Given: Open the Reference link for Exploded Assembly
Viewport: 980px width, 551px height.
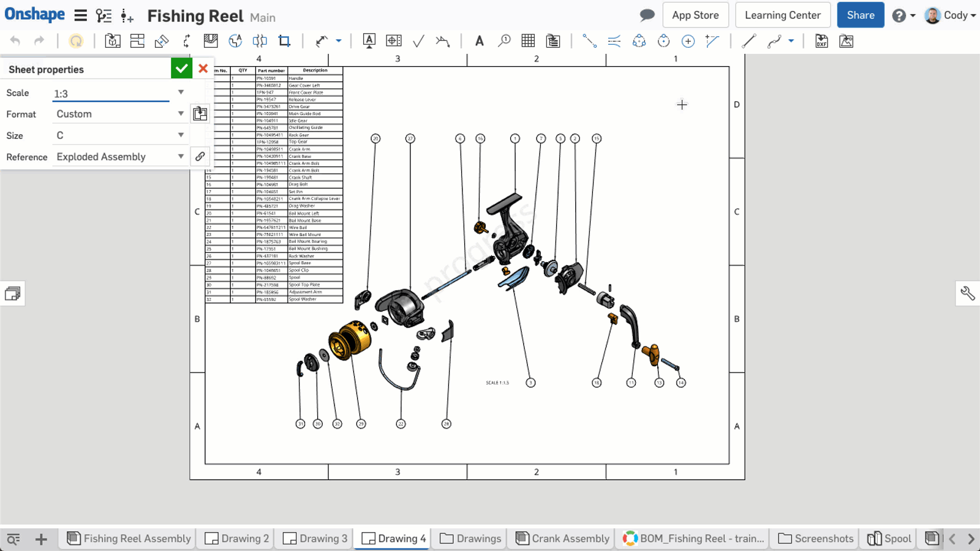Looking at the screenshot, I should click(200, 156).
